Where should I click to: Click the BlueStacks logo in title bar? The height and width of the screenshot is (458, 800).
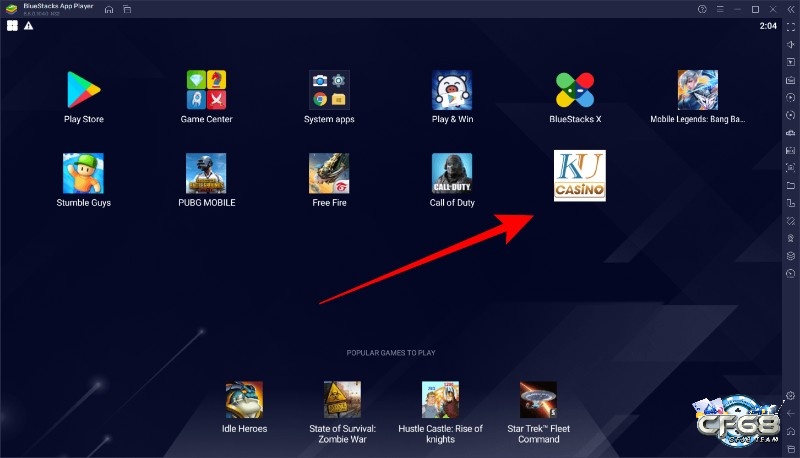pyautogui.click(x=11, y=9)
